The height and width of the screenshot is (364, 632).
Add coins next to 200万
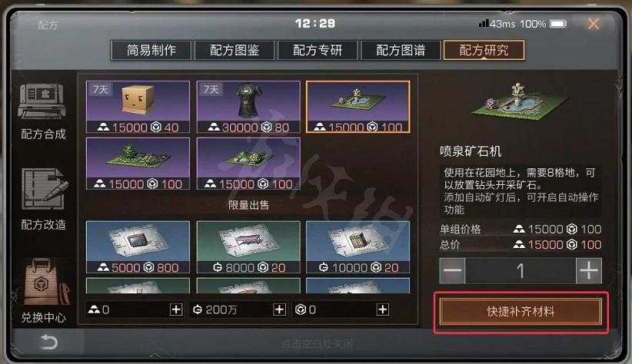[279, 309]
